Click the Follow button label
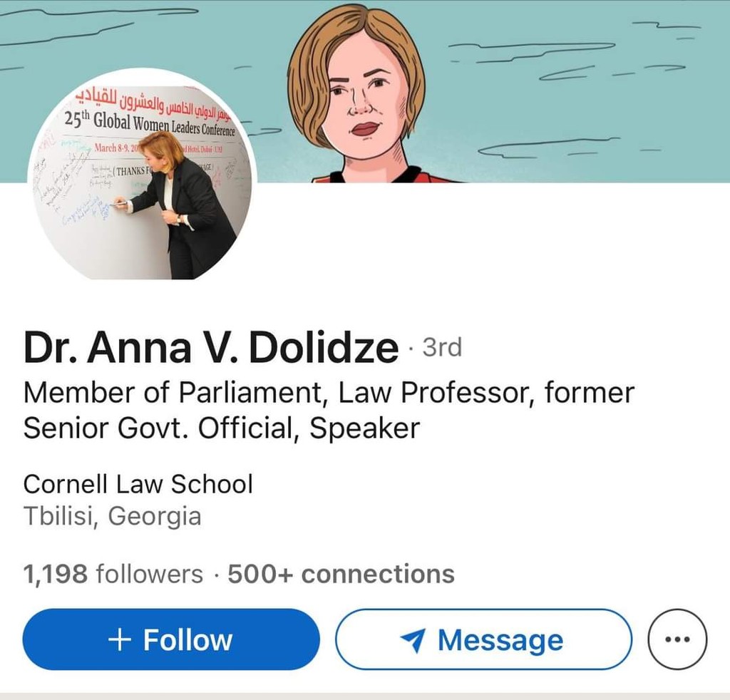Image resolution: width=730 pixels, height=700 pixels. (187, 639)
